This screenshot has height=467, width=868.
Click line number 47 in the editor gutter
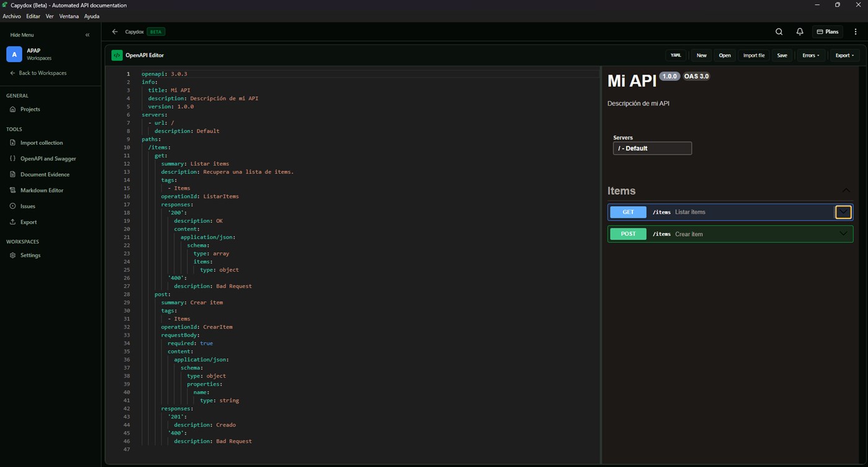tap(127, 450)
